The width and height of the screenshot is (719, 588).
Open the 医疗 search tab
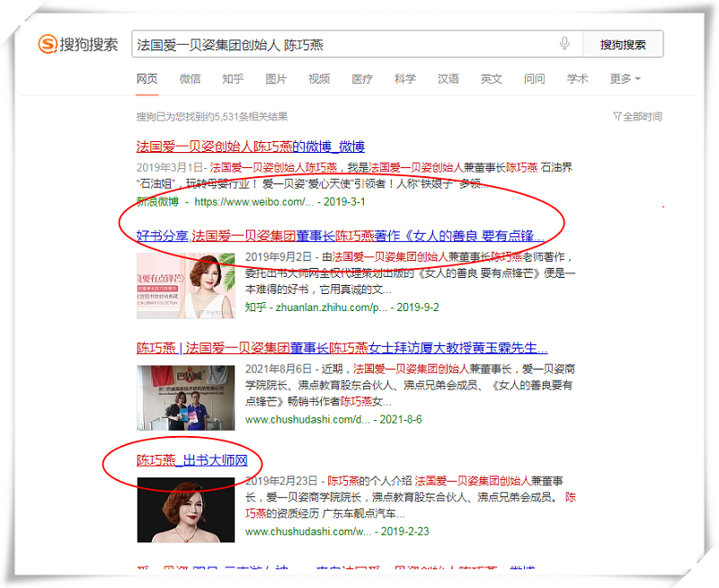(362, 79)
